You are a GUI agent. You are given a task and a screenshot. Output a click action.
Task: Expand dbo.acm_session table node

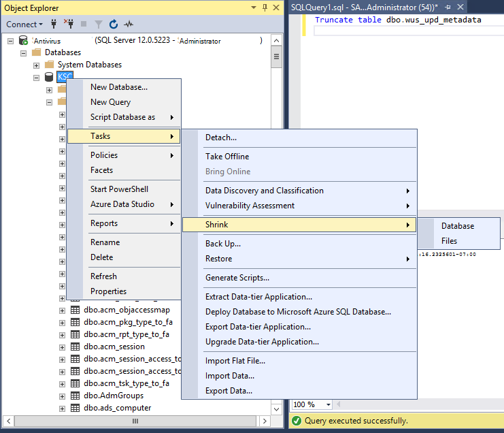point(62,347)
